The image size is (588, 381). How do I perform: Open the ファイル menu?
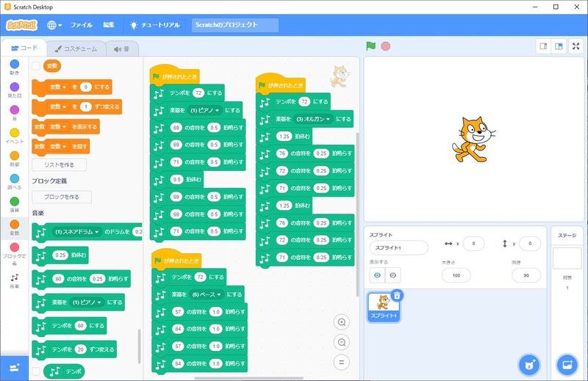(81, 24)
